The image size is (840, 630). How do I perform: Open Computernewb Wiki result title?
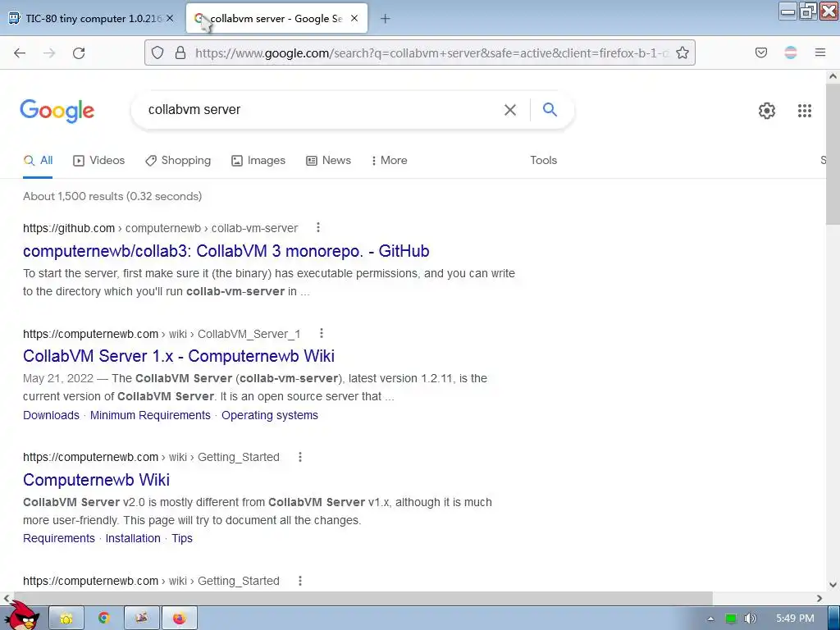pos(97,479)
